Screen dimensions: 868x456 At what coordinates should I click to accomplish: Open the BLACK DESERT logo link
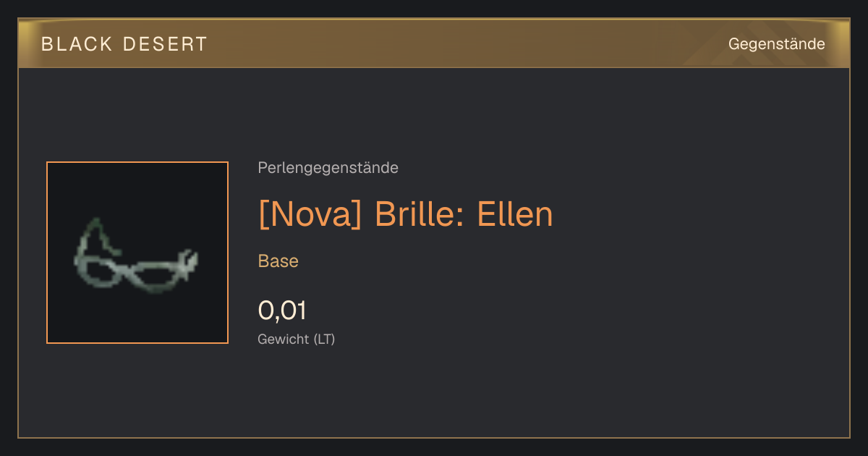point(124,44)
